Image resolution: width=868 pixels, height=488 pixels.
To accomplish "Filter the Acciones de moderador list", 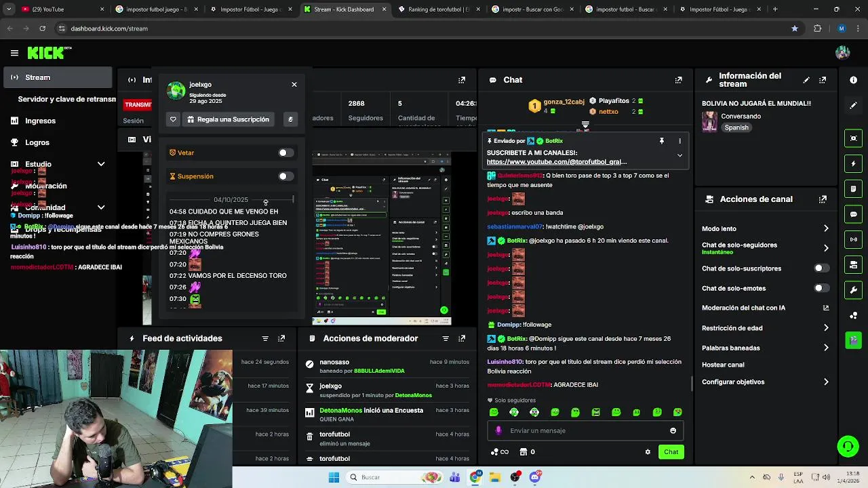I will pyautogui.click(x=446, y=338).
